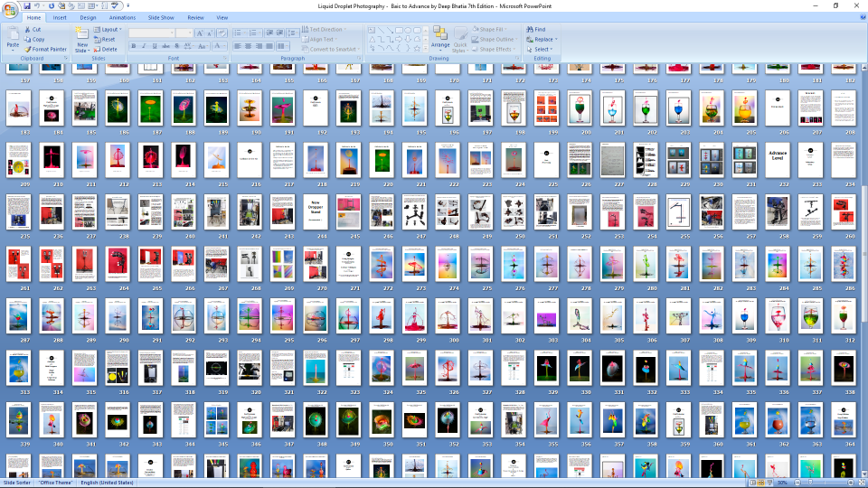Click the Copy button
This screenshot has width=868, height=488.
[34, 40]
